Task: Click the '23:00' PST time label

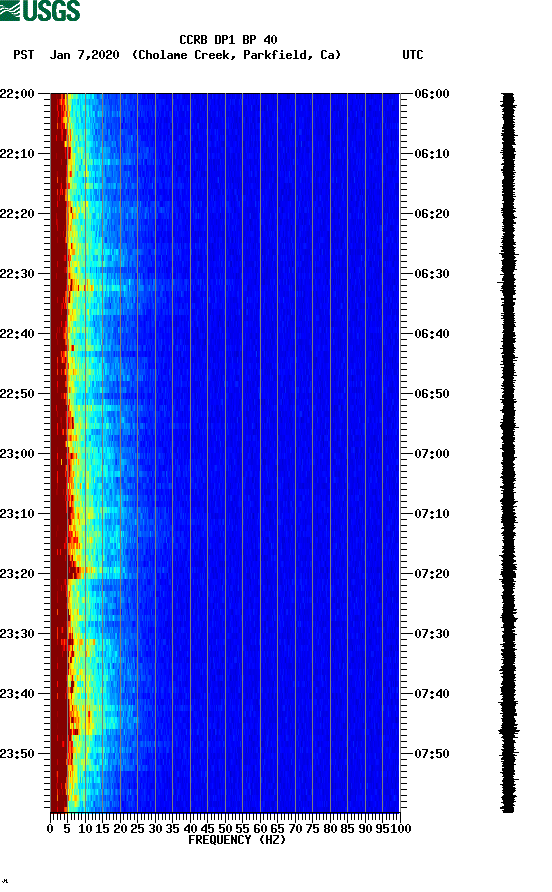Action: point(17,454)
